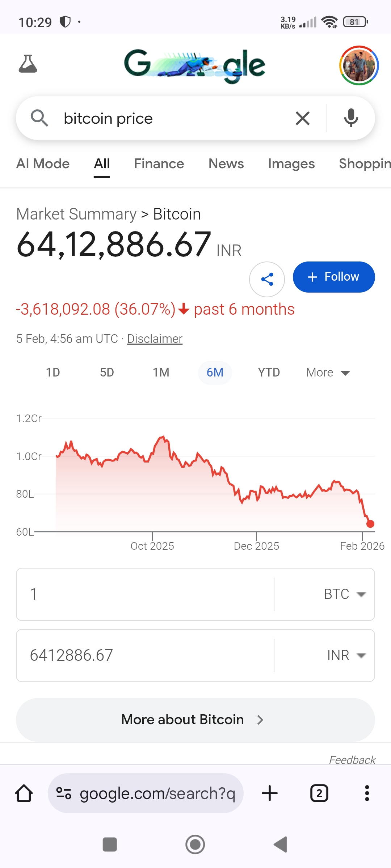391x868 pixels.
Task: Open the Disclaimer link
Action: [155, 339]
